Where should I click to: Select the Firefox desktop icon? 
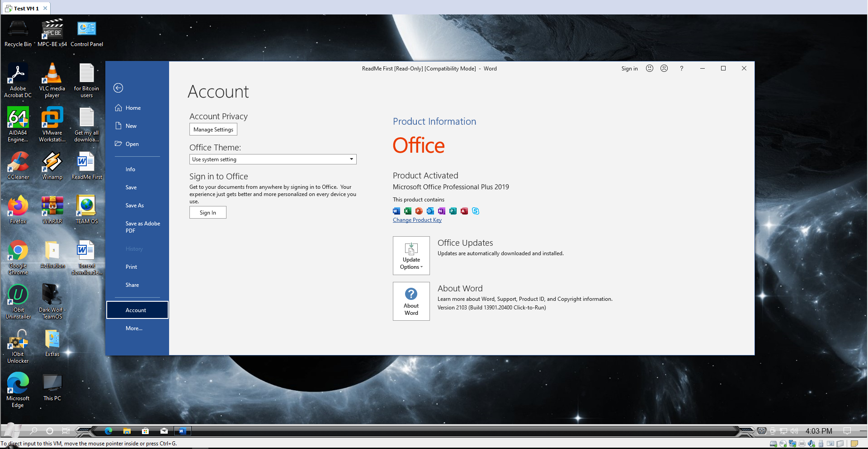point(18,210)
